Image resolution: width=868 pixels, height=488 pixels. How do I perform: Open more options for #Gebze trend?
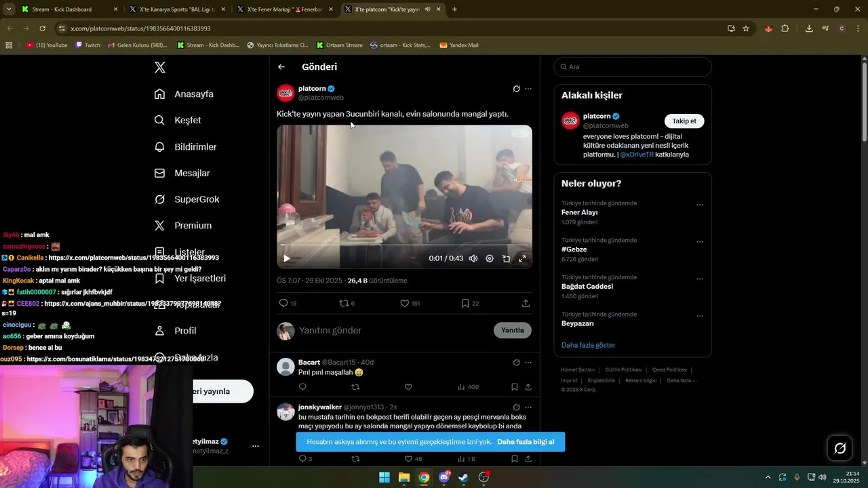[x=700, y=242]
